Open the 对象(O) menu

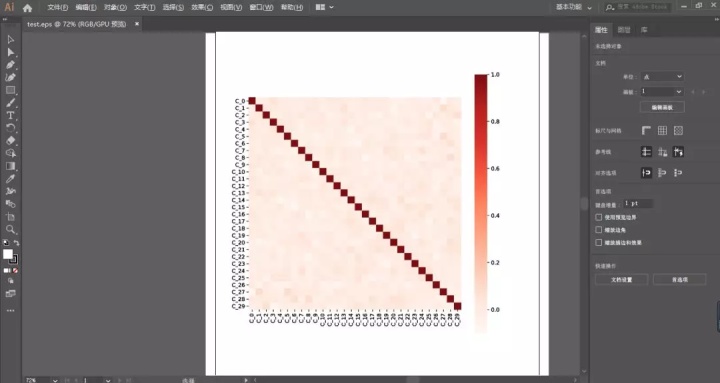tap(115, 7)
